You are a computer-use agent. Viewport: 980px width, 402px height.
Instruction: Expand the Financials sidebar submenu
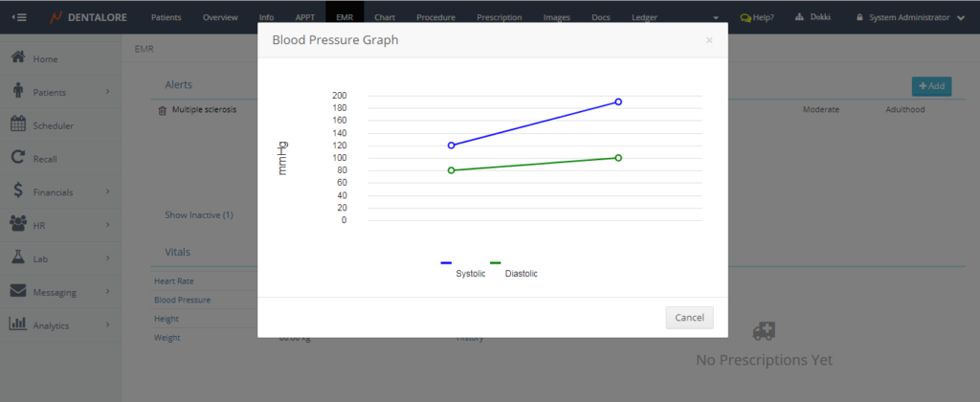107,191
